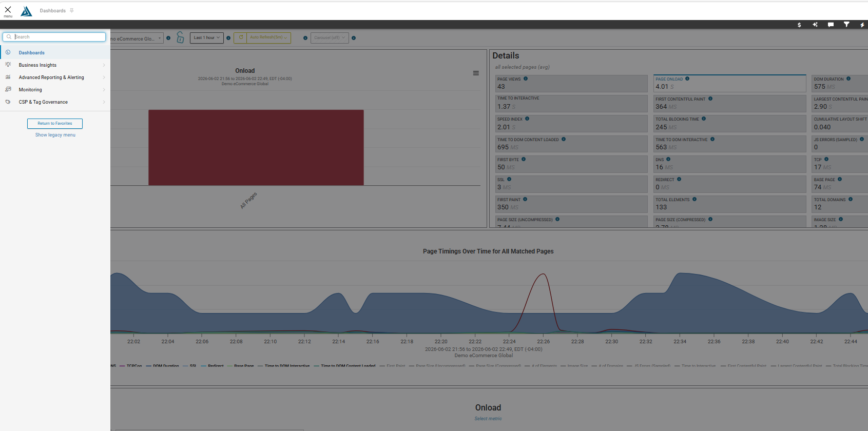This screenshot has width=868, height=431.
Task: Click the lightning bolt icon
Action: [862, 25]
